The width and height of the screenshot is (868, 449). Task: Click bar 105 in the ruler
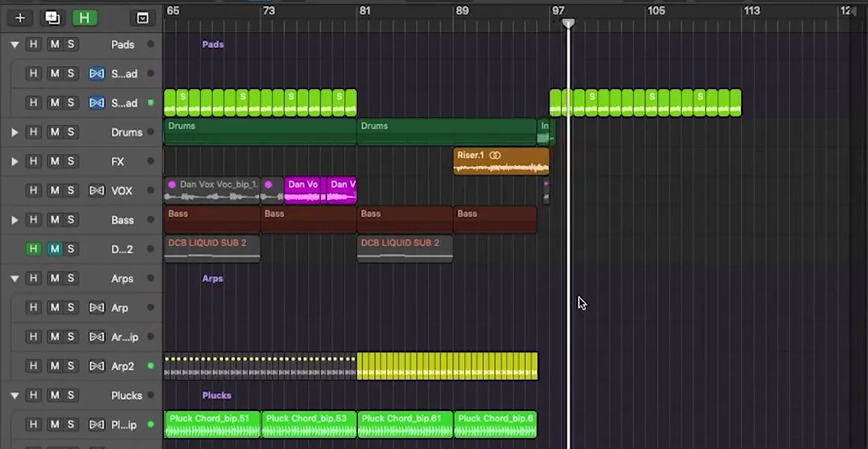[x=656, y=11]
